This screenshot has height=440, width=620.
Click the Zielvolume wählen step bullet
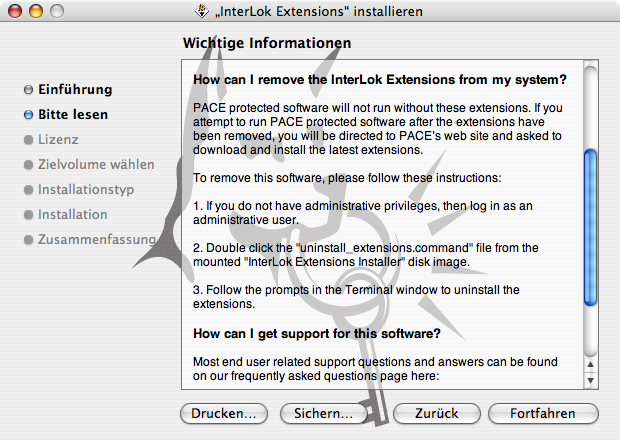pyautogui.click(x=28, y=164)
